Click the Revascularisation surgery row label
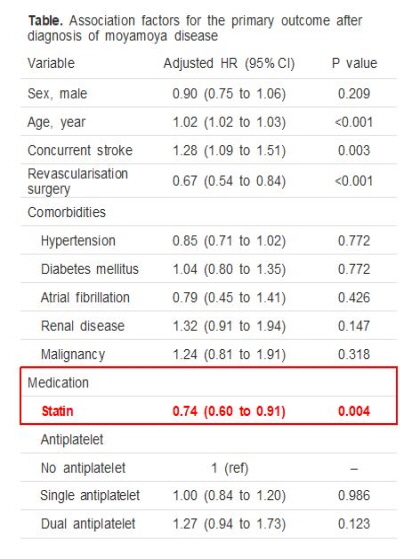 77,181
